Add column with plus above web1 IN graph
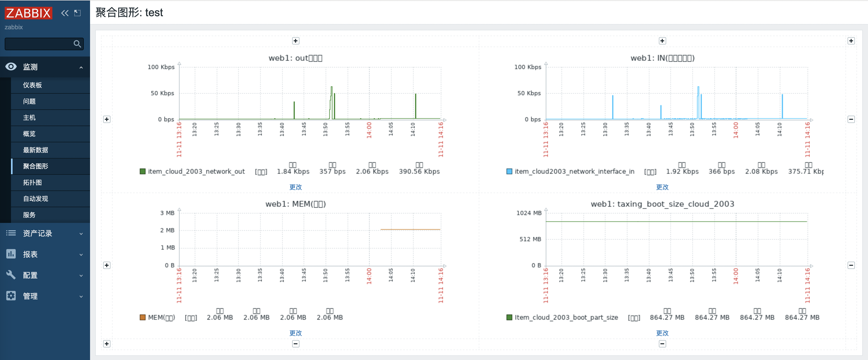The height and width of the screenshot is (360, 868). [x=662, y=41]
